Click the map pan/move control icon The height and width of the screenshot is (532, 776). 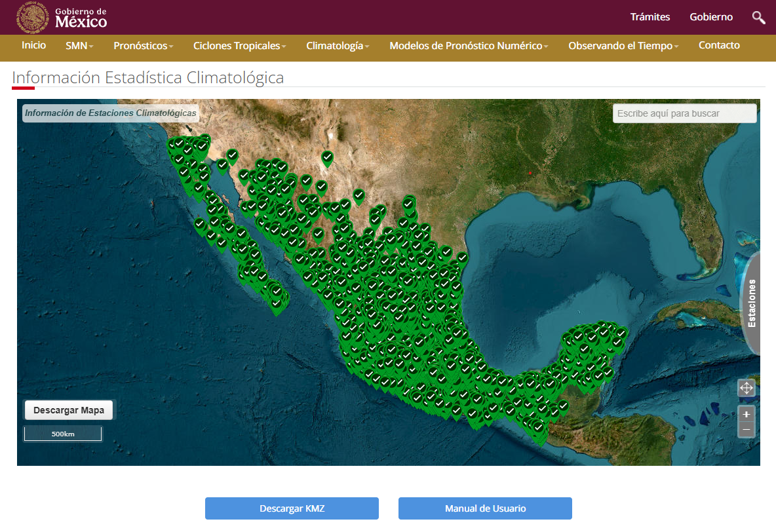click(x=746, y=388)
